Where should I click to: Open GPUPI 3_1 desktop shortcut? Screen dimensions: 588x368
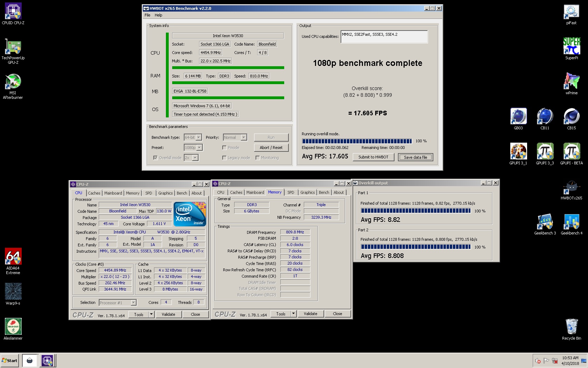[x=518, y=154]
